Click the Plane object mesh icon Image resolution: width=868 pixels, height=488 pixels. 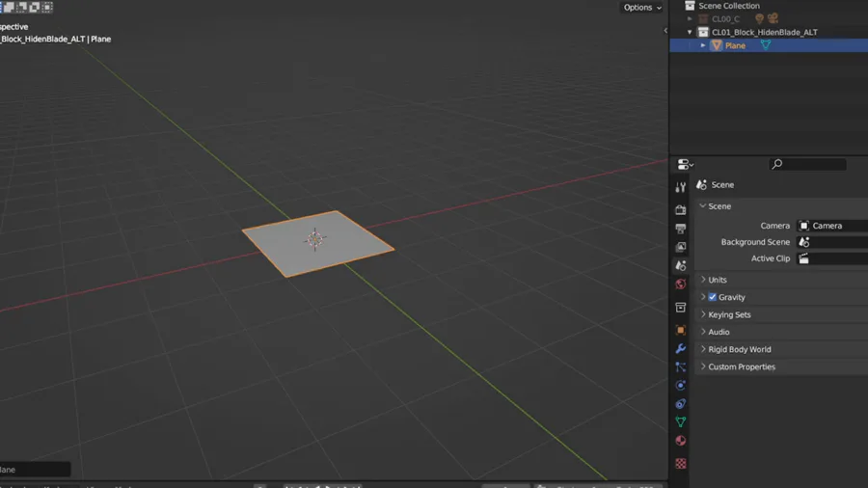717,45
